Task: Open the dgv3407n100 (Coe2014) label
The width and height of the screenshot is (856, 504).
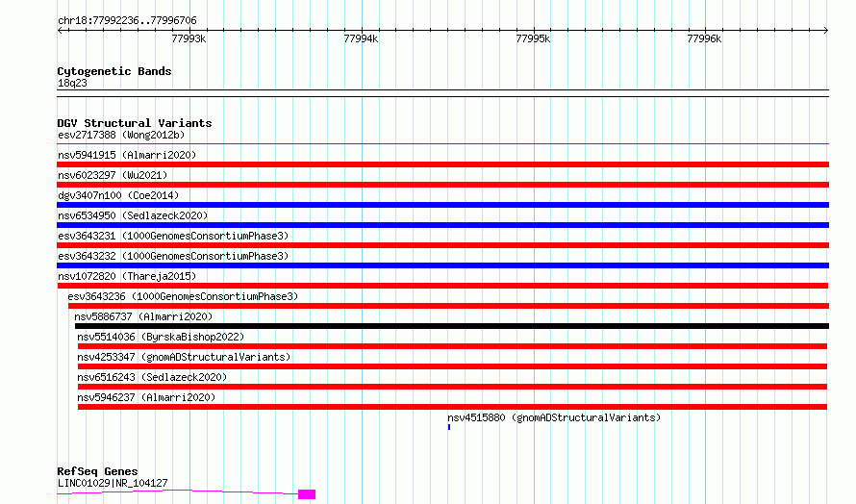Action: coord(118,195)
